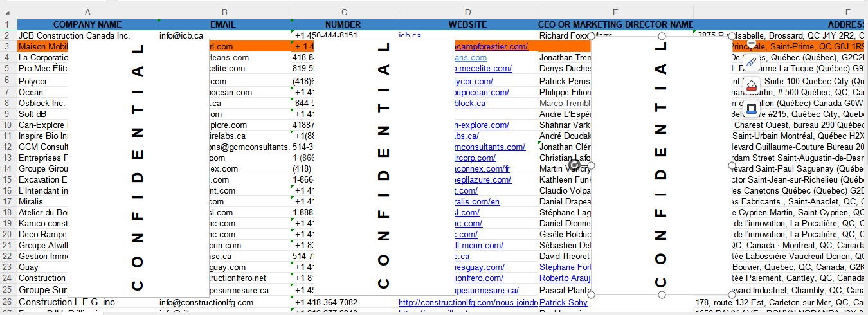
Task: Click the +1 418-364-7082 phone cell
Action: [344, 302]
